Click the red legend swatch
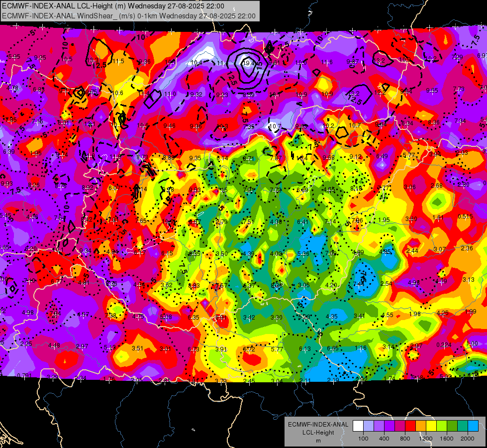 point(410,426)
